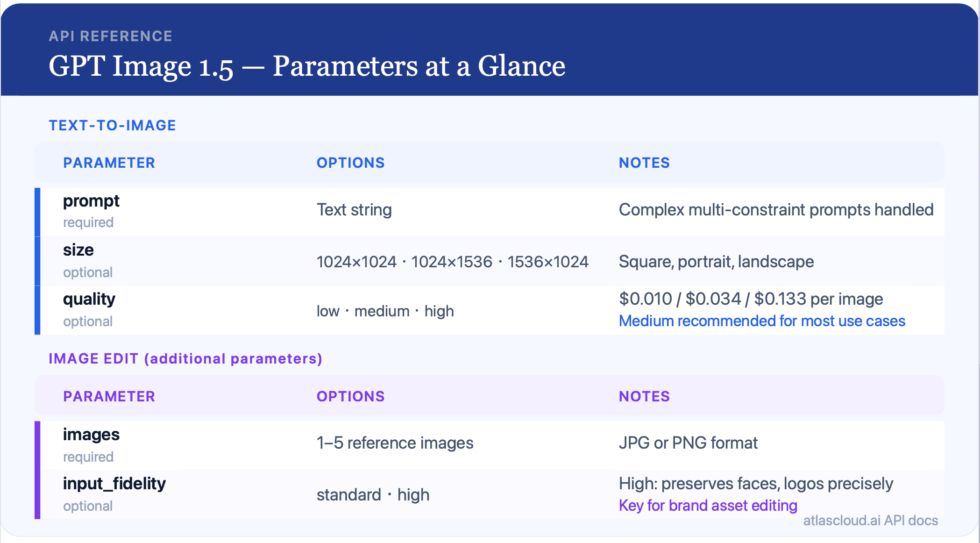Click the 'atlascloud.ai API docs' footer credit
The width and height of the screenshot is (980, 543).
pyautogui.click(x=870, y=521)
